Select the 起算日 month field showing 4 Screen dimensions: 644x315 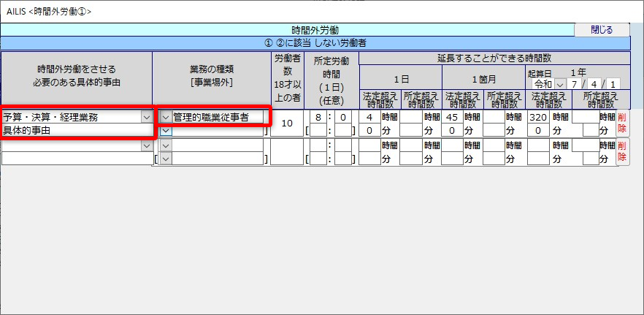point(594,83)
